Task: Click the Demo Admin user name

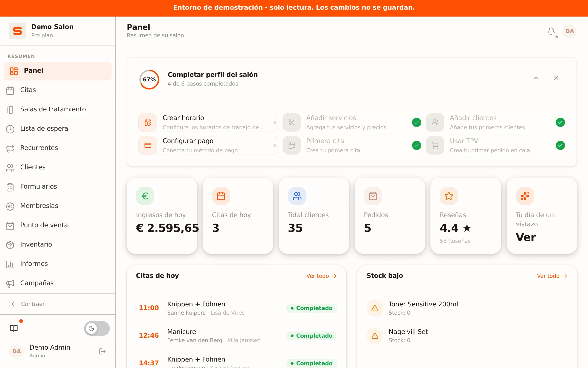Action: (50, 347)
